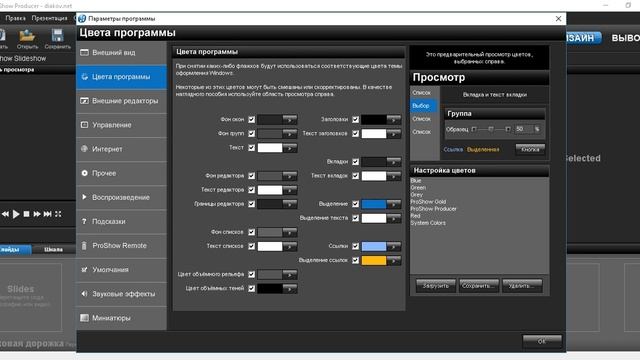Open the Границы редактора color dropdown arrow
Image resolution: width=640 pixels, height=360 pixels.
290,204
